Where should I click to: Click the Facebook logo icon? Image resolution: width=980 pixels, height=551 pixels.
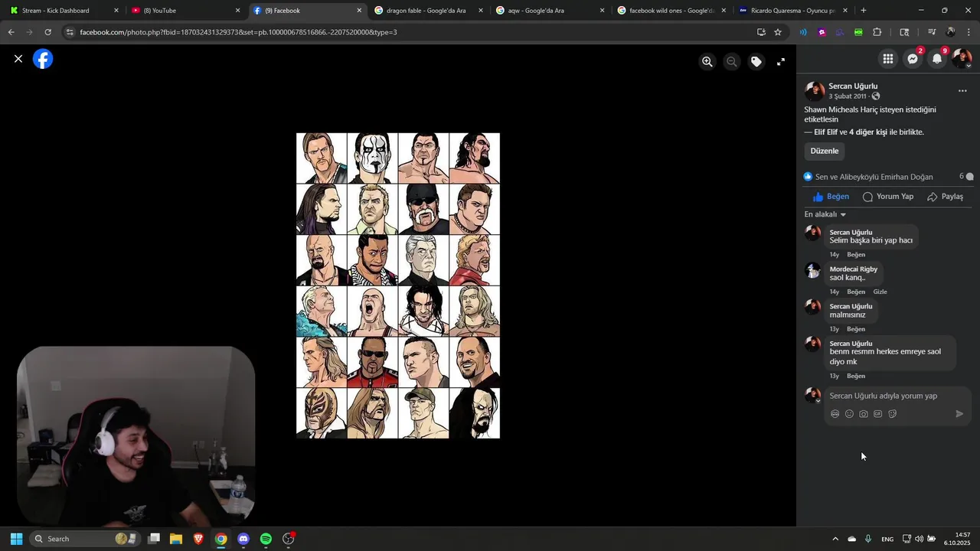[x=43, y=59]
